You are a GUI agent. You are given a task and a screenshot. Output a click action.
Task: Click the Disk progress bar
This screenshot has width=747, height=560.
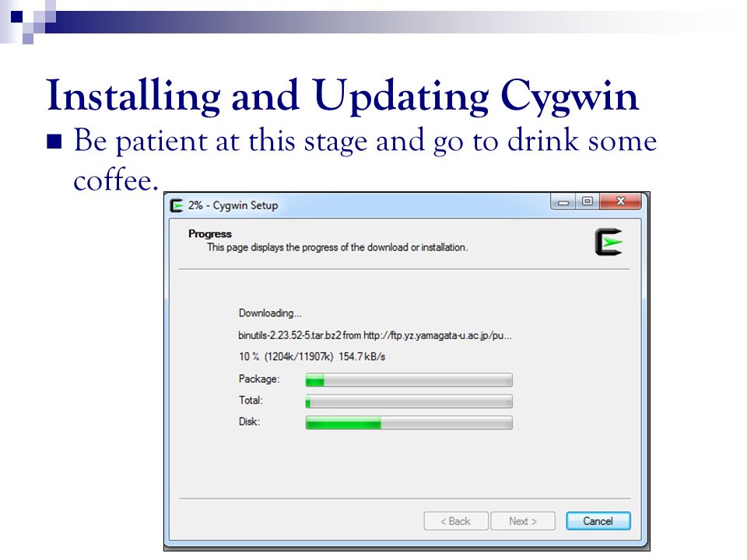point(409,423)
